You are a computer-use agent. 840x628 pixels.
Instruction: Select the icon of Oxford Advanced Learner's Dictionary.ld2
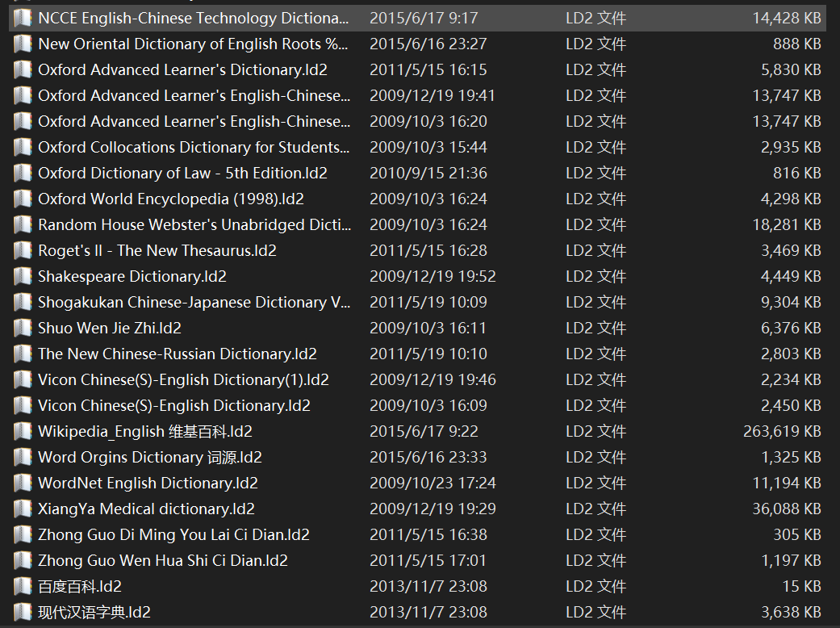(23, 69)
